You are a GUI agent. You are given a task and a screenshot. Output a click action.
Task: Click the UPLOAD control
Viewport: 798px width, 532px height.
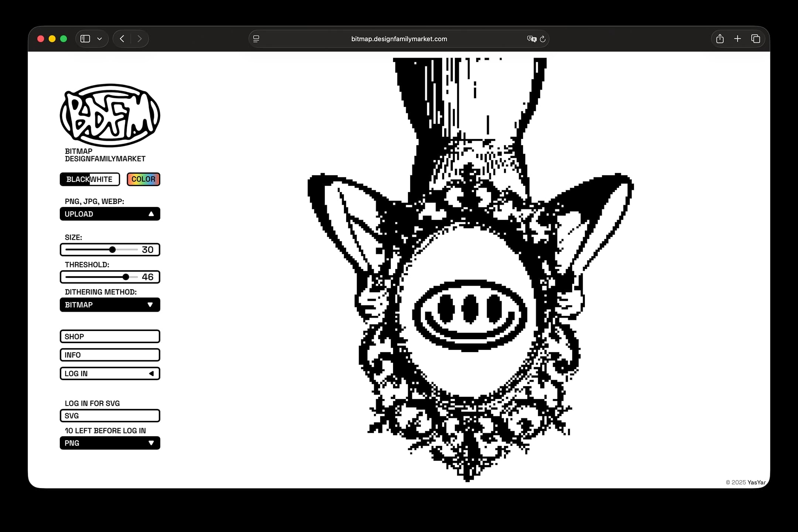110,214
